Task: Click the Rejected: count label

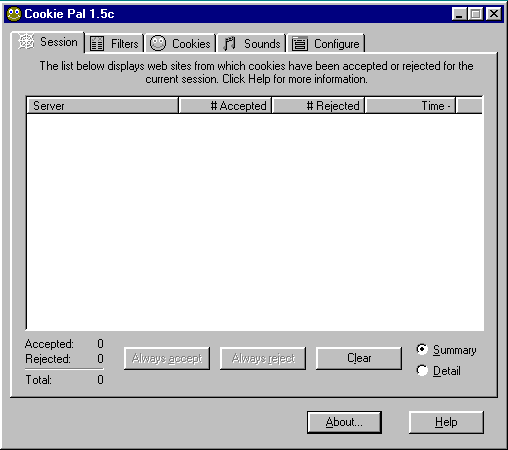Action: 48,359
